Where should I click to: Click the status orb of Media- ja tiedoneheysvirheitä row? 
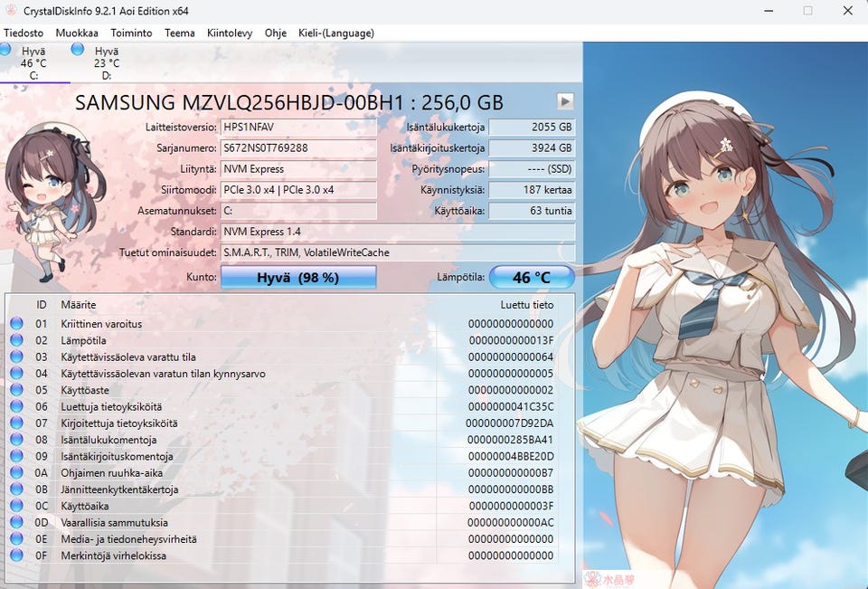tap(16, 538)
